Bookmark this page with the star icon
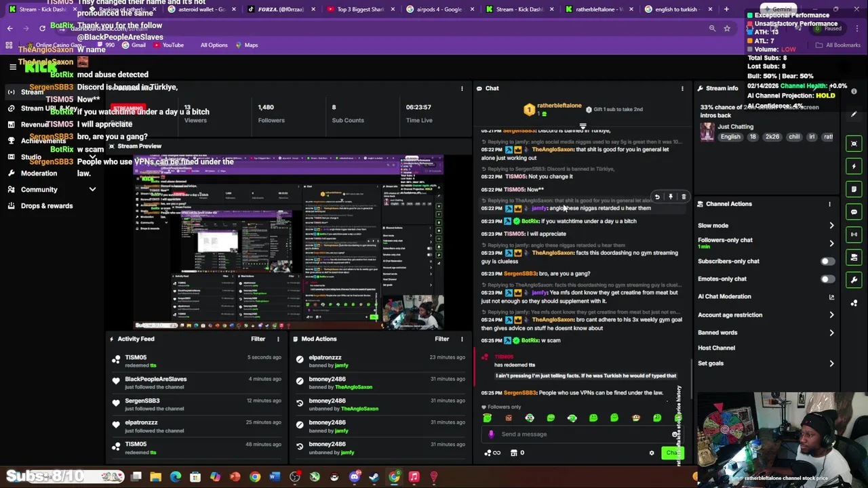Viewport: 868px width, 488px height. point(726,28)
